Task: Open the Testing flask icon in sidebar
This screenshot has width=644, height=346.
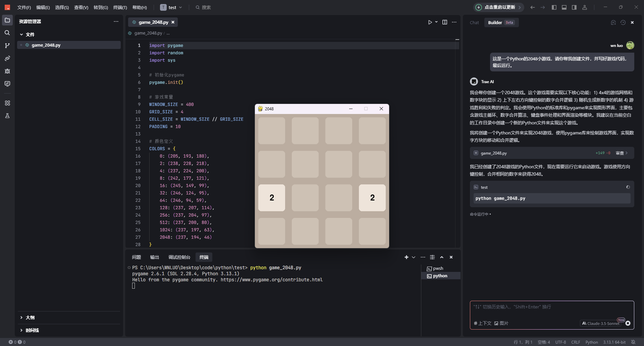Action: (x=7, y=116)
